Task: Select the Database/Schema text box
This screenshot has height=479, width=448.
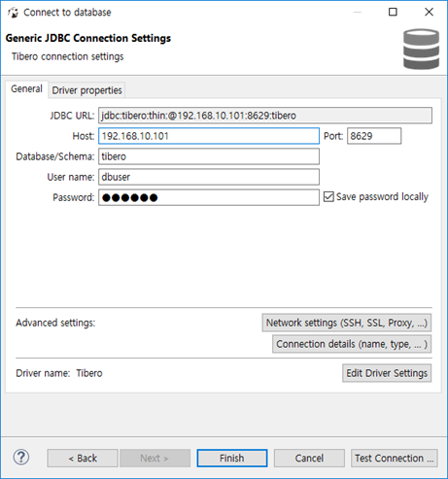Action: tap(209, 156)
